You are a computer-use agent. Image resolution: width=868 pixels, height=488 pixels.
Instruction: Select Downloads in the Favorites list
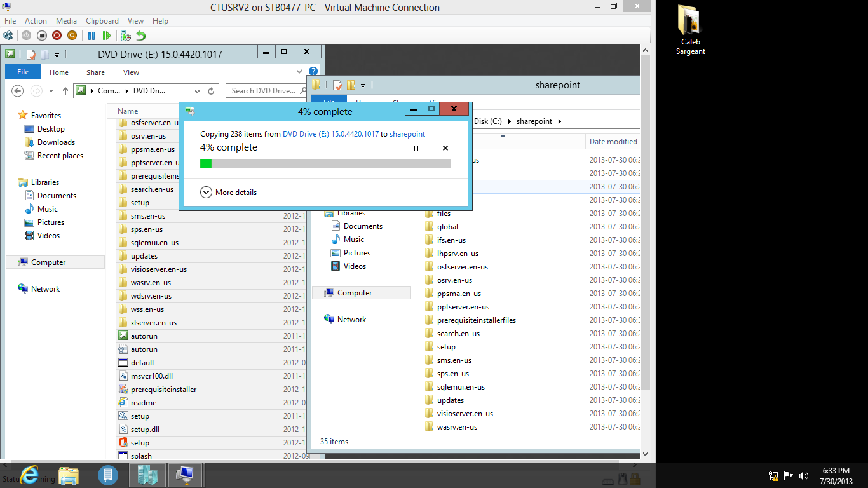point(56,142)
